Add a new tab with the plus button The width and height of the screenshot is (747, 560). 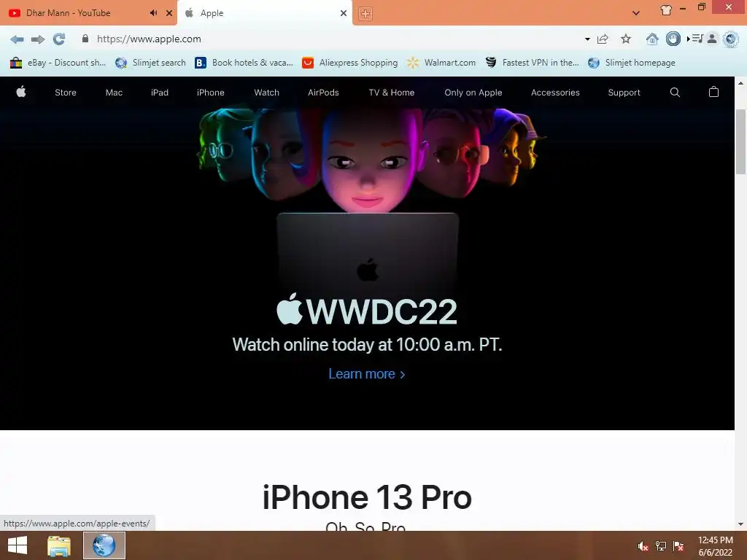click(x=365, y=13)
